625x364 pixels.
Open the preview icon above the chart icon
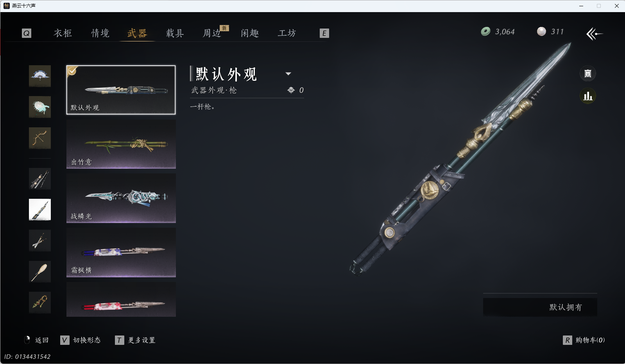[x=588, y=73]
